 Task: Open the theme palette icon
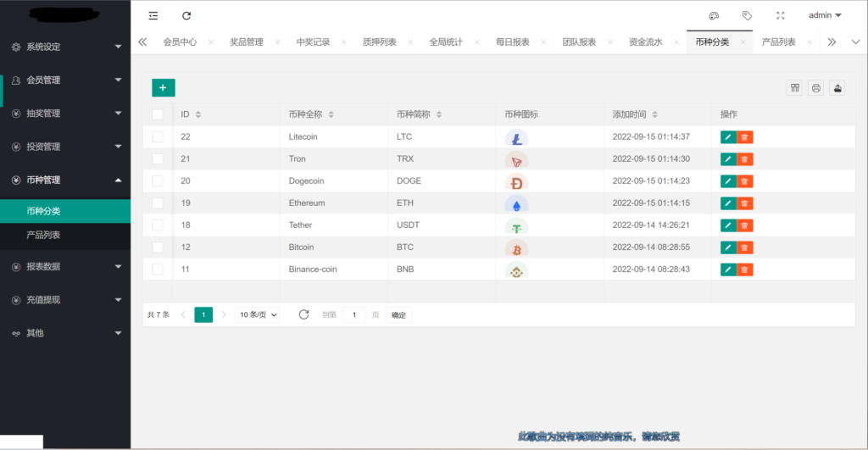714,15
